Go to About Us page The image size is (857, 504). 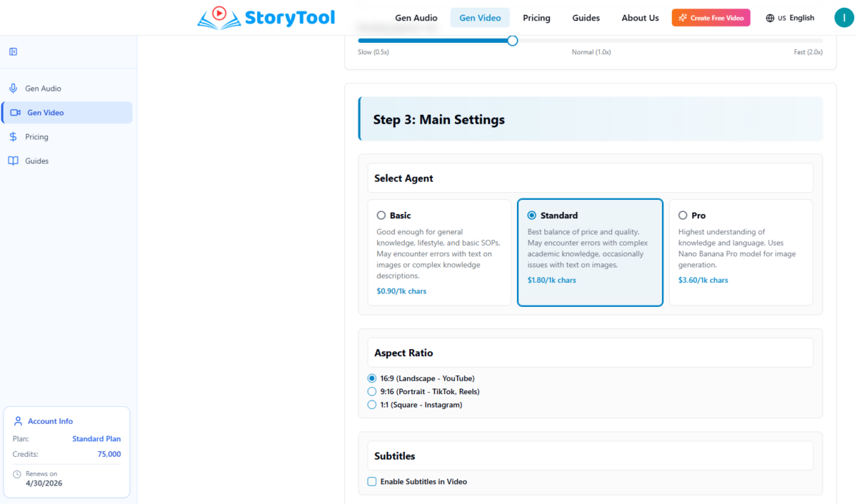[x=640, y=18]
